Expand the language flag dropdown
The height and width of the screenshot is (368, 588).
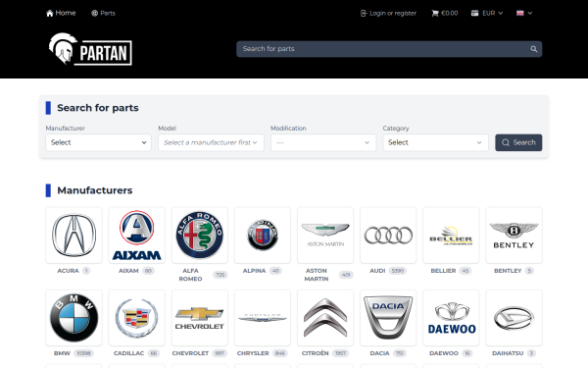point(524,13)
